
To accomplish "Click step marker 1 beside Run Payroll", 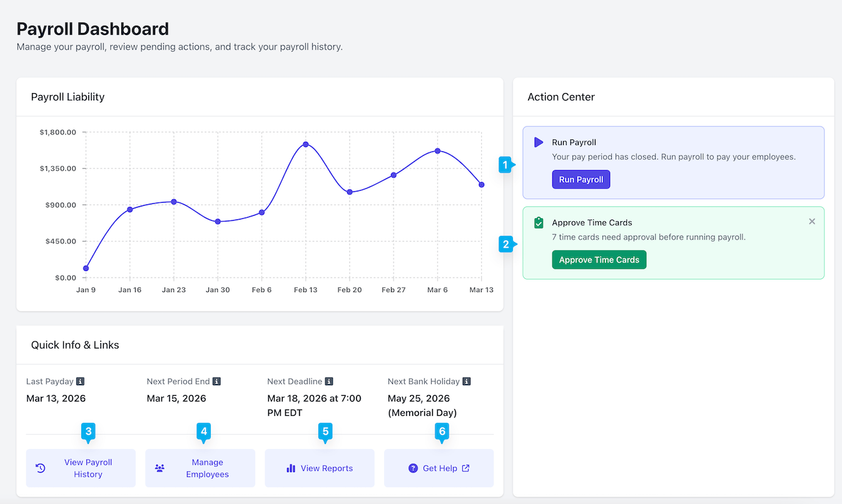I will tap(505, 164).
